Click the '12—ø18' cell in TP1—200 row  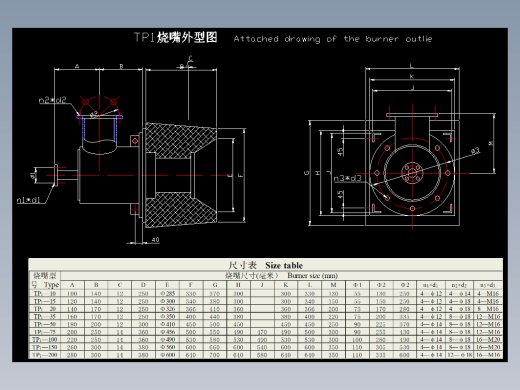tap(459, 355)
